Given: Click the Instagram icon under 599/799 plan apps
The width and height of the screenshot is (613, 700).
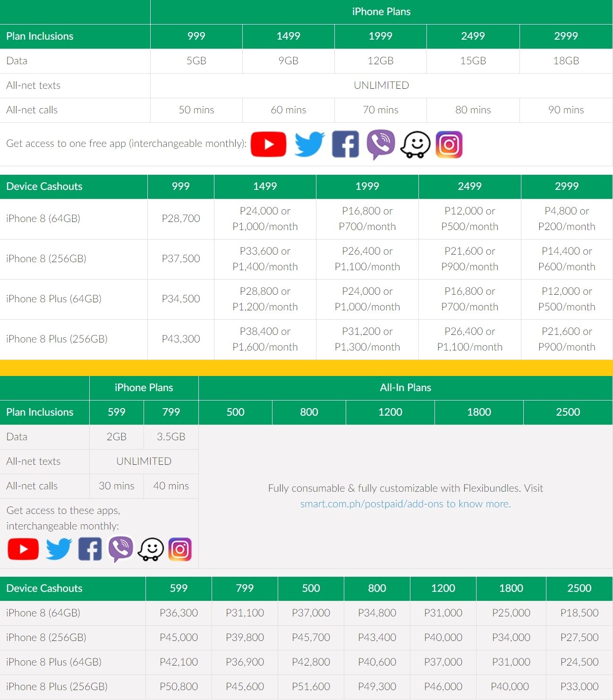Looking at the screenshot, I should (x=180, y=549).
